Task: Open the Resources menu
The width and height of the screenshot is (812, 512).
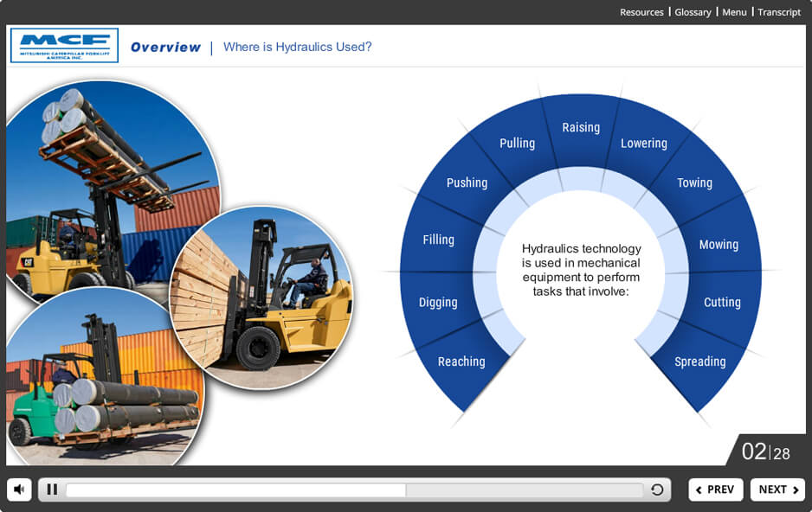Action: (x=641, y=12)
